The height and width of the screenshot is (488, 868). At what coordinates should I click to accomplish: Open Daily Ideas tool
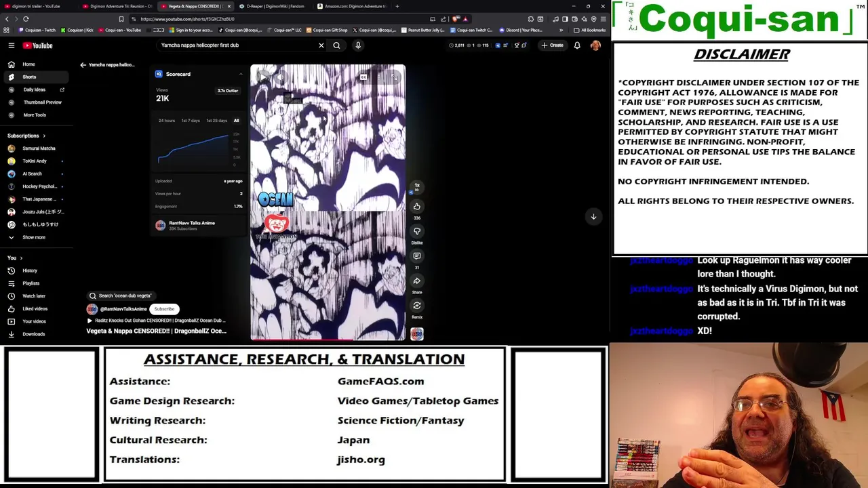(x=37, y=89)
